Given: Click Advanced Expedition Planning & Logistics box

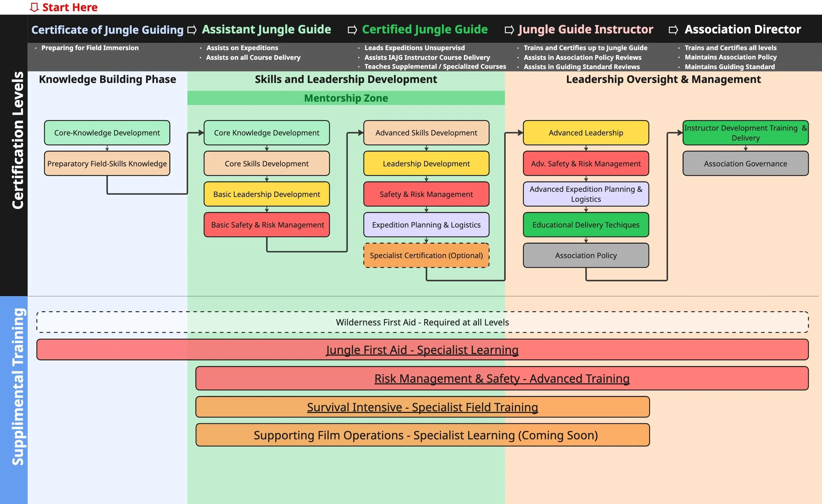Looking at the screenshot, I should [x=586, y=194].
